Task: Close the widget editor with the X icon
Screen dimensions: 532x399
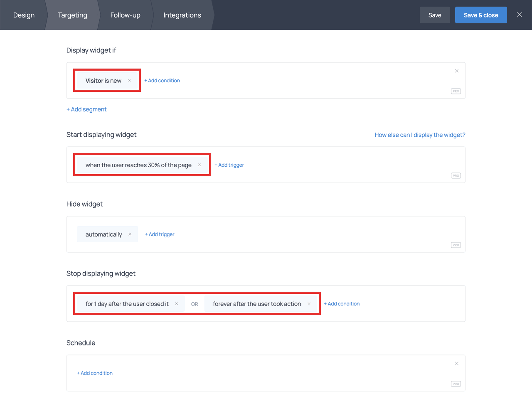Action: pyautogui.click(x=519, y=15)
